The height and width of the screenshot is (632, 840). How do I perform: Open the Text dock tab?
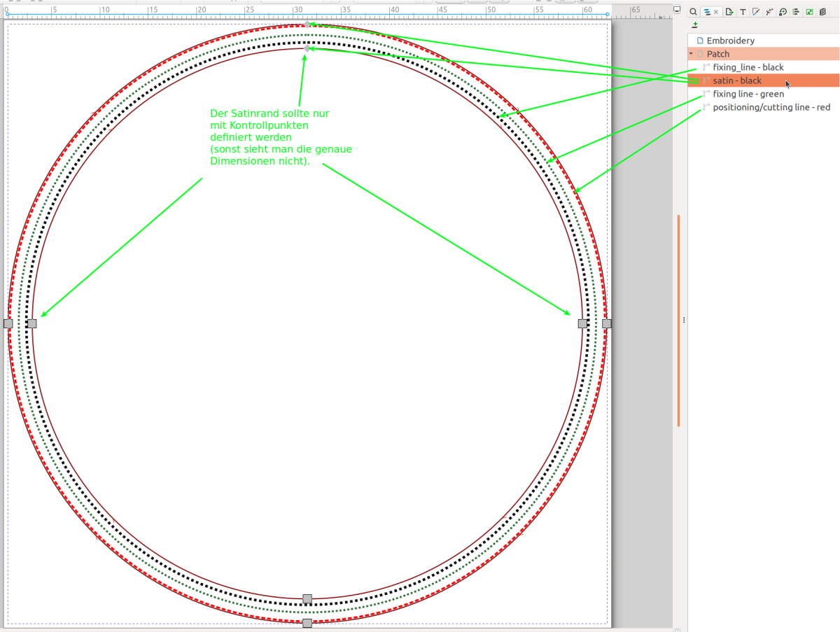pyautogui.click(x=743, y=11)
